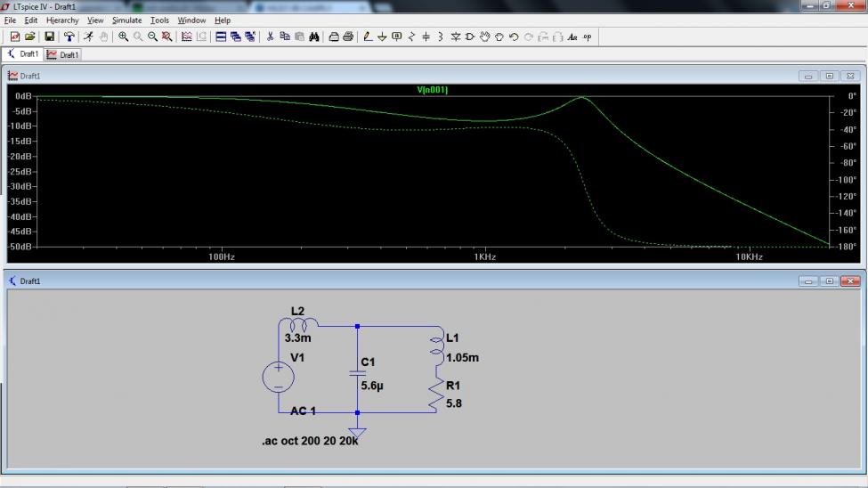Image resolution: width=868 pixels, height=488 pixels.
Task: Print with the printer icon
Action: pos(348,37)
